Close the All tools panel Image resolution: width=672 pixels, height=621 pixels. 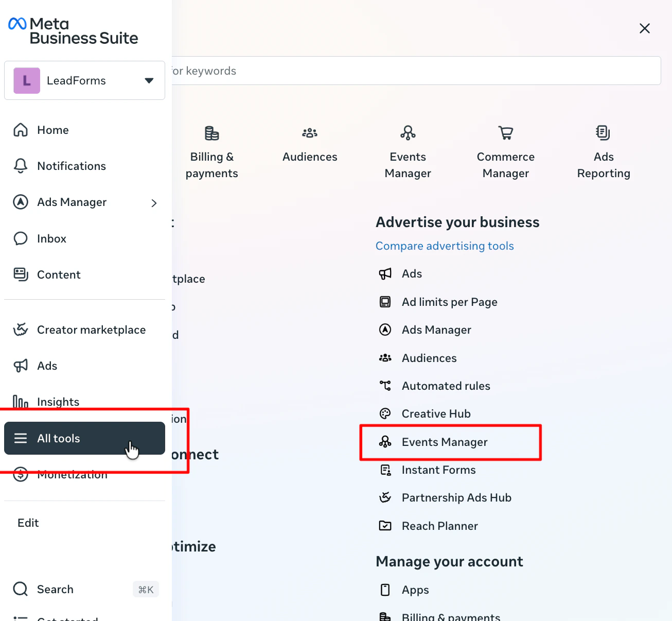tap(645, 28)
